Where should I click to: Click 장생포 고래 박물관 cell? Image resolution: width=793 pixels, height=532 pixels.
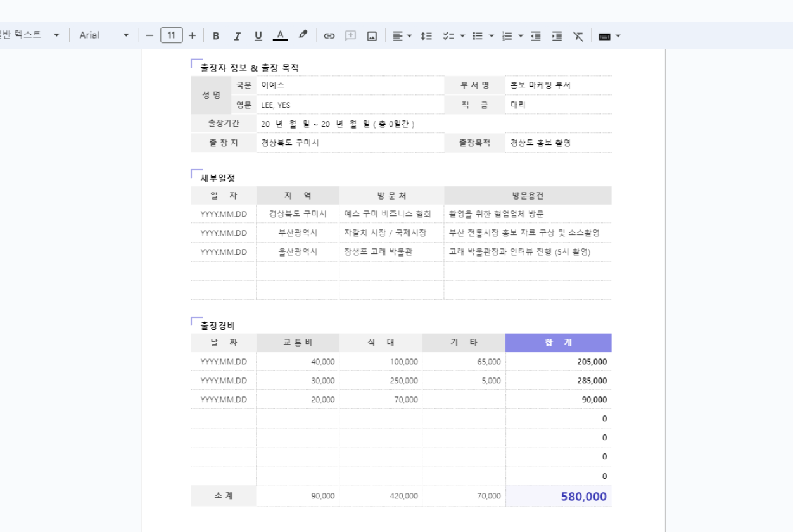(x=391, y=251)
